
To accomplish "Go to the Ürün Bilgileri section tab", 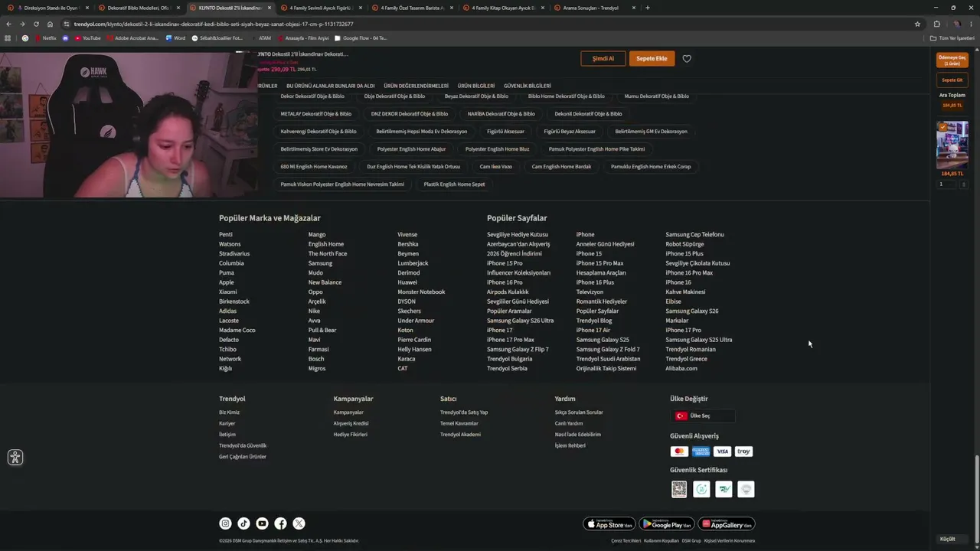I will tap(476, 86).
